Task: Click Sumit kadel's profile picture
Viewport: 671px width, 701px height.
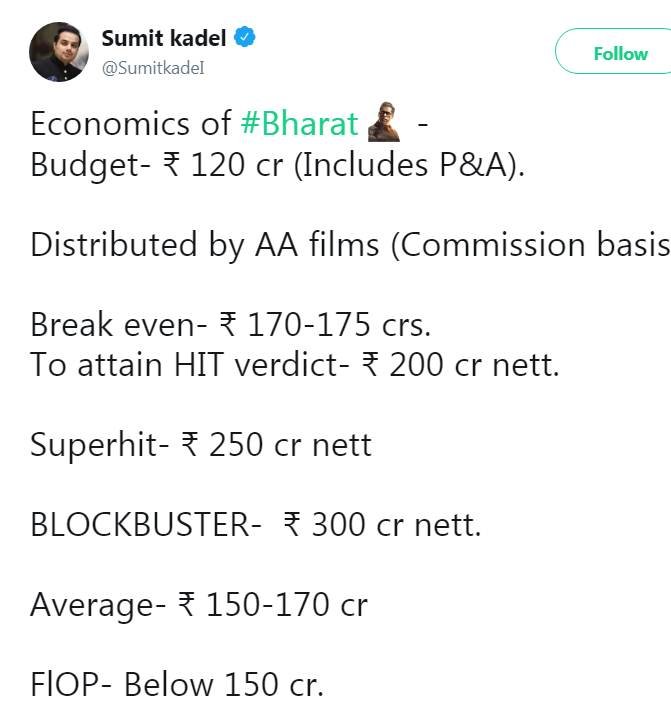Action: point(59,51)
